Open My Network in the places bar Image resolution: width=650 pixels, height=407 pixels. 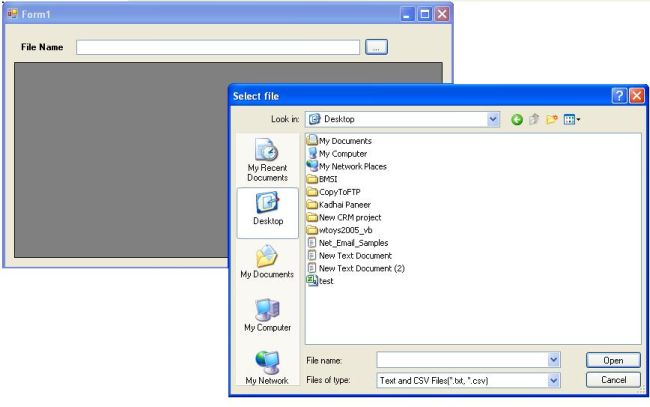point(267,368)
